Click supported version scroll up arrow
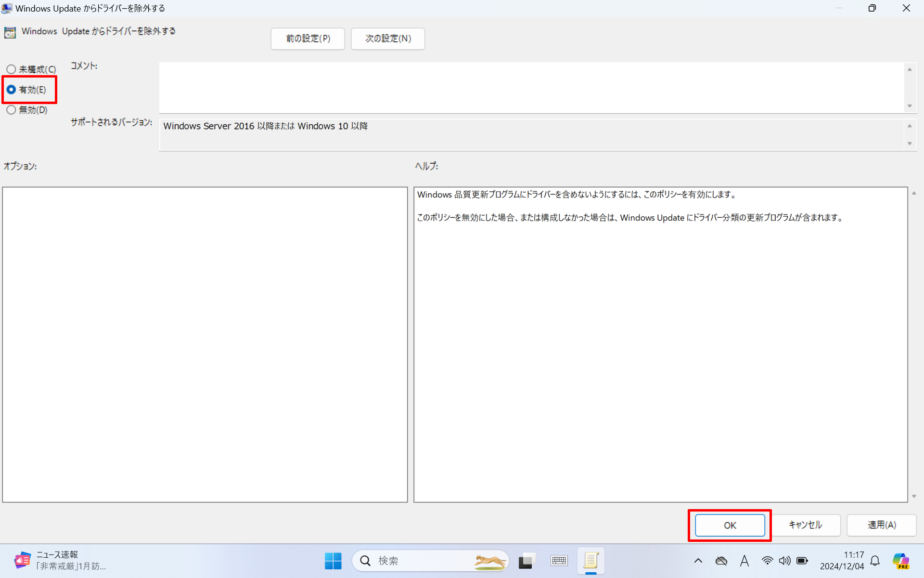The width and height of the screenshot is (924, 578). click(910, 126)
